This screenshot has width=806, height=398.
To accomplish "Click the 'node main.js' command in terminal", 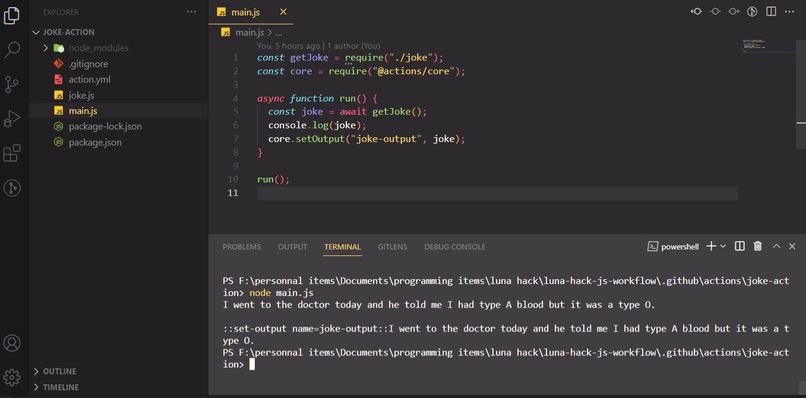I will tap(281, 293).
